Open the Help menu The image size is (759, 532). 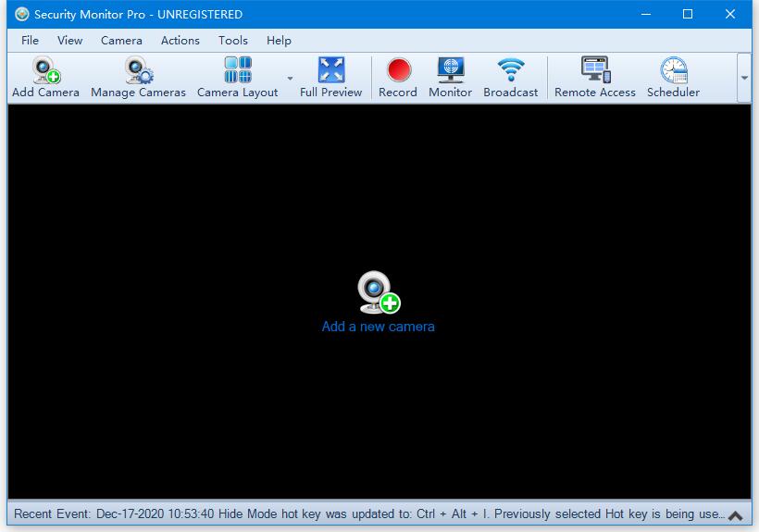(x=279, y=41)
